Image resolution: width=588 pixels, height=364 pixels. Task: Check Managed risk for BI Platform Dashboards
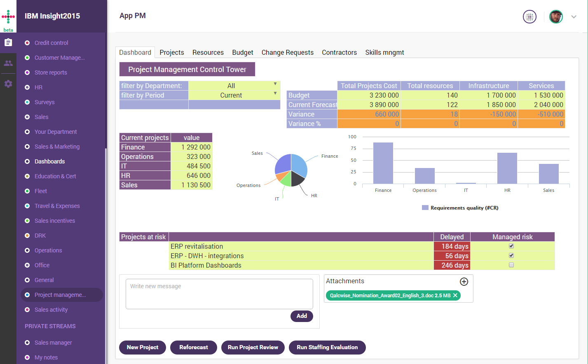pos(511,265)
